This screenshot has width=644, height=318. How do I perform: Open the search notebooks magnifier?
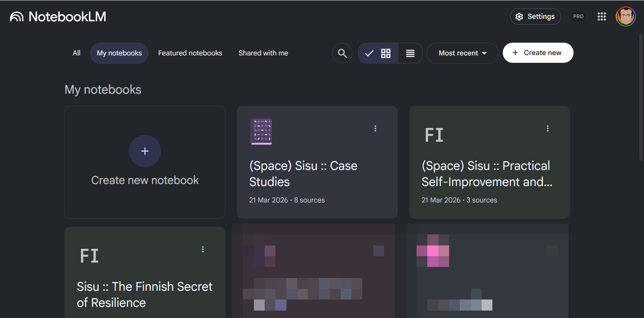[342, 53]
